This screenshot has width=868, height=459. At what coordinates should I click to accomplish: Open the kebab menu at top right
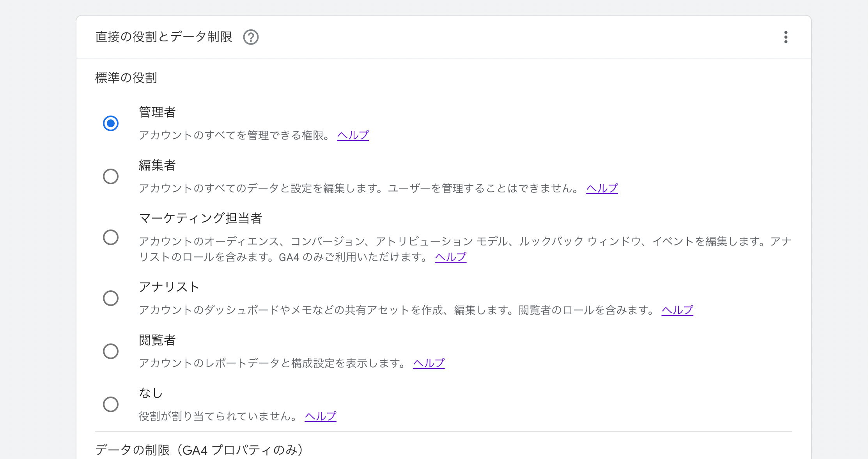click(x=786, y=37)
